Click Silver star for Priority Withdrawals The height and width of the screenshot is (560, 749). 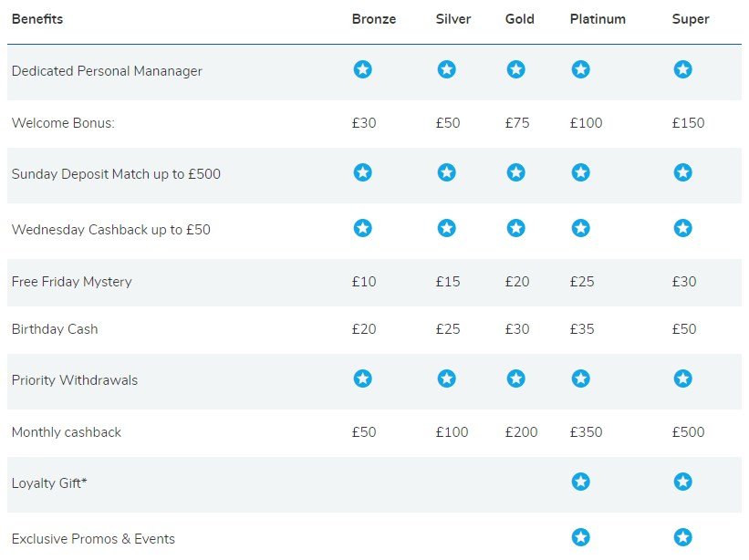point(446,379)
